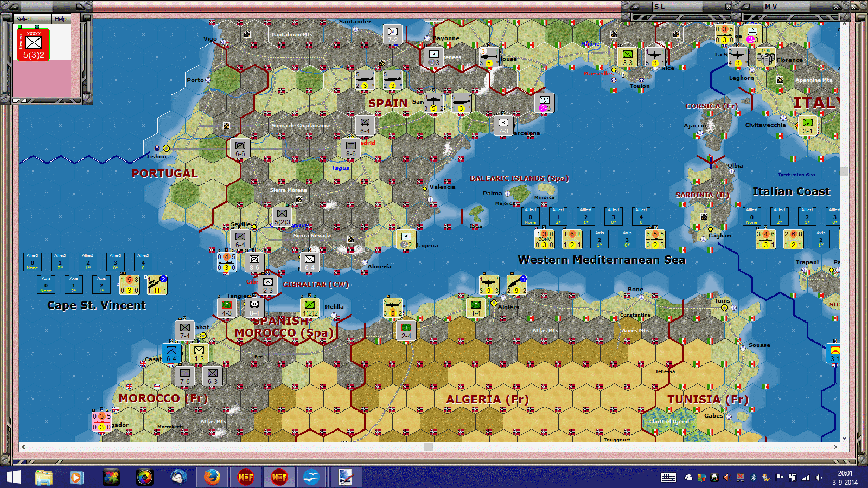Select the blue 6-4 unit at Casablanca
Viewport: 868px width, 488px height.
coord(171,354)
